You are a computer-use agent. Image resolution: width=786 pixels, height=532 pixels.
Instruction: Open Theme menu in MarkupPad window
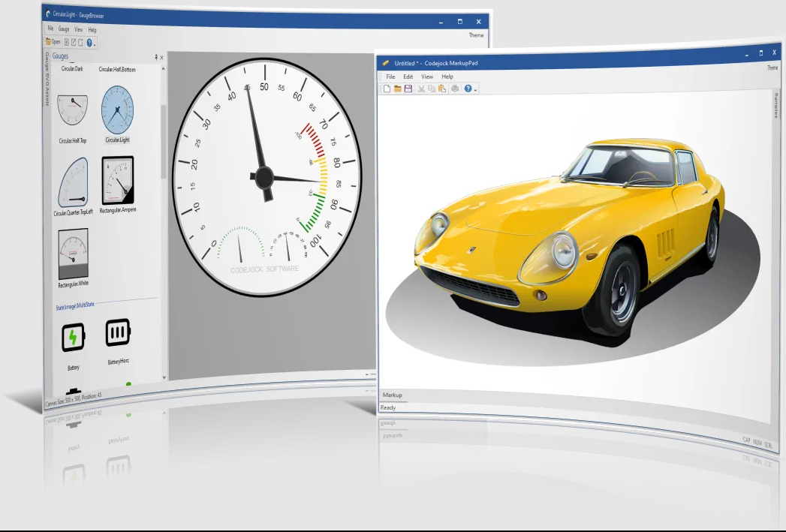click(772, 68)
